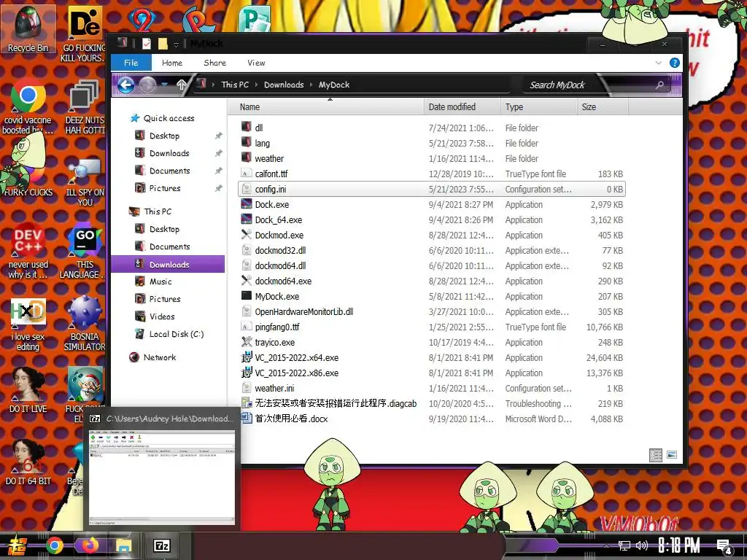Launch the Dev C++ desktop shortcut

pos(28,251)
